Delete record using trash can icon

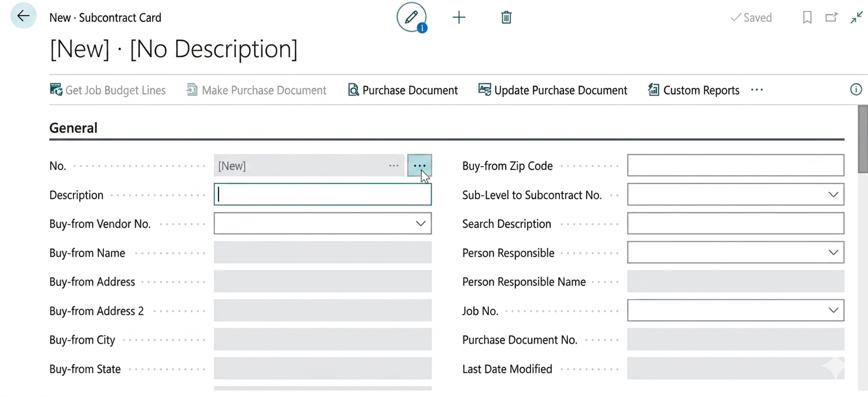[x=506, y=17]
